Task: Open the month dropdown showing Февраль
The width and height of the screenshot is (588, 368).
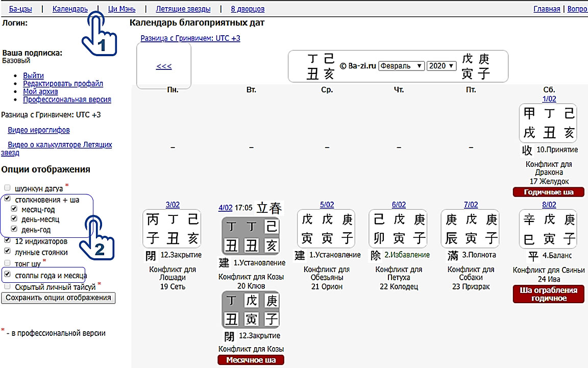Action: pyautogui.click(x=402, y=66)
